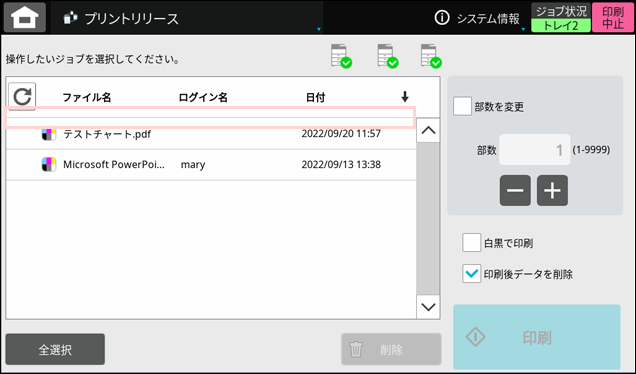Select job テストチャート.pdf
This screenshot has width=636, height=374.
click(211, 133)
